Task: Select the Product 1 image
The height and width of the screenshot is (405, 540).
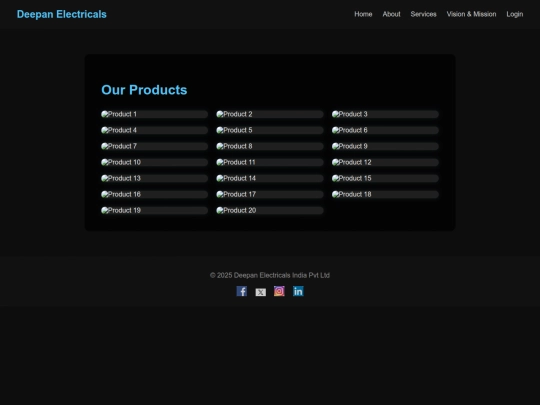Action: (155, 114)
